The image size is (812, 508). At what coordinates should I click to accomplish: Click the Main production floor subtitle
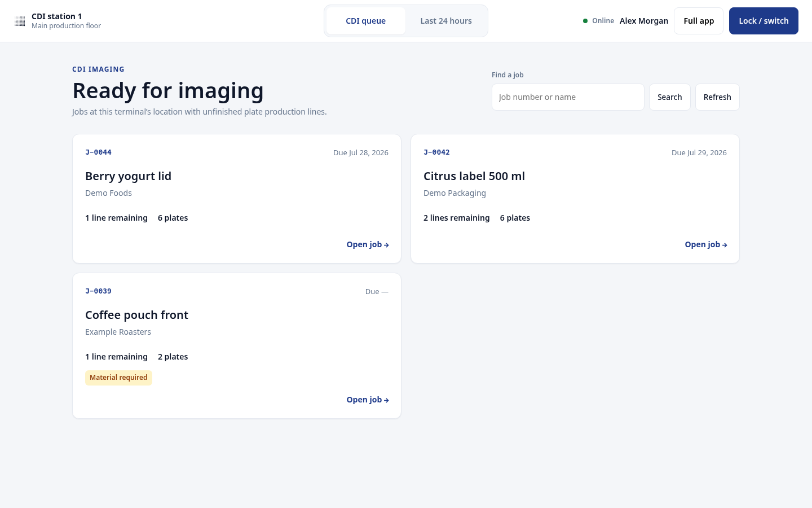click(x=66, y=26)
